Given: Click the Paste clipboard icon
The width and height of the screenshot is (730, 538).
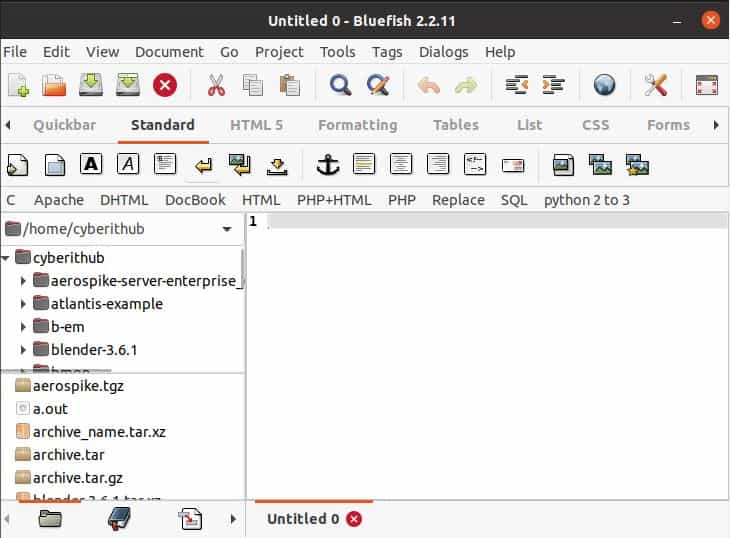Looking at the screenshot, I should tap(290, 85).
